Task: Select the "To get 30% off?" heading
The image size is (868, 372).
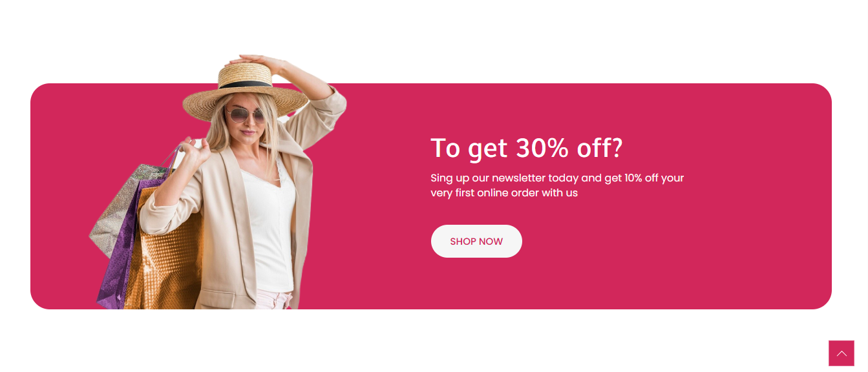Action: click(x=527, y=148)
